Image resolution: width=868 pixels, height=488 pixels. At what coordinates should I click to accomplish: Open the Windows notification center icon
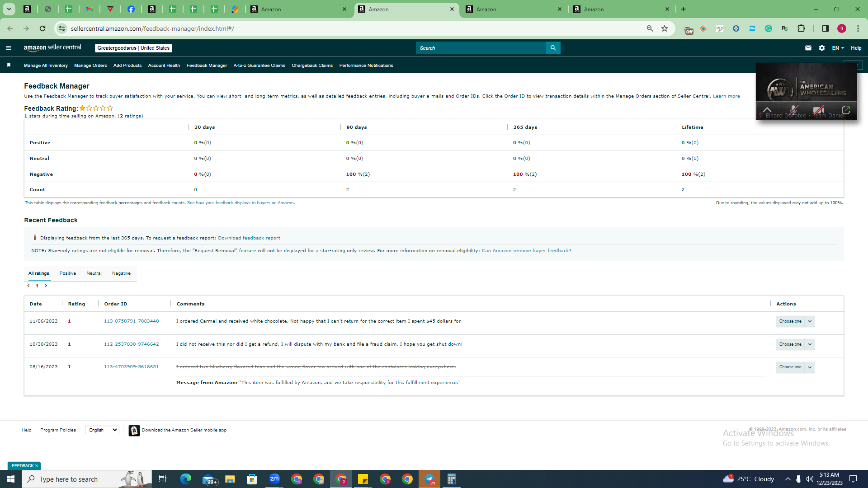coord(853,479)
